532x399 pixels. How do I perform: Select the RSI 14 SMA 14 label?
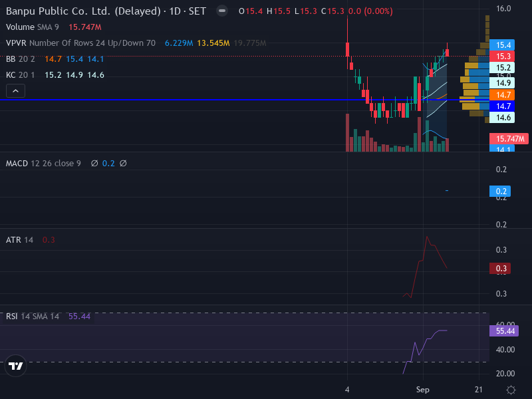point(33,317)
